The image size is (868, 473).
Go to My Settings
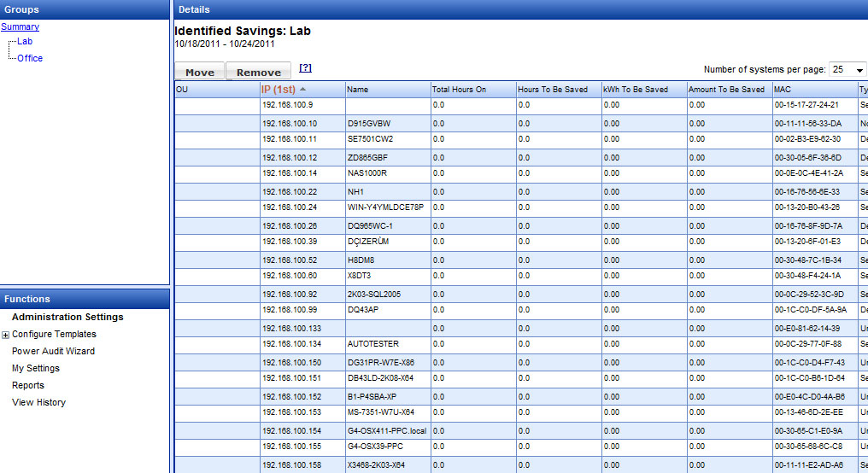[36, 368]
